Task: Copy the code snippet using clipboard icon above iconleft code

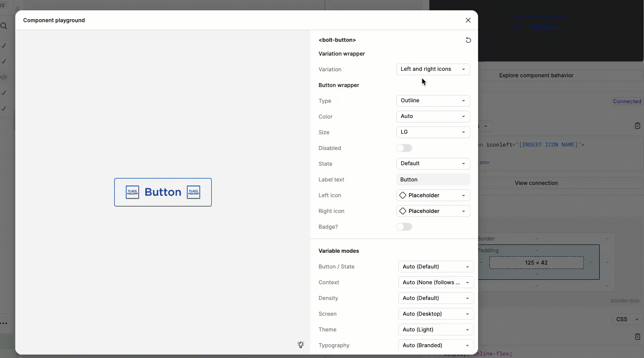Action: [x=638, y=126]
